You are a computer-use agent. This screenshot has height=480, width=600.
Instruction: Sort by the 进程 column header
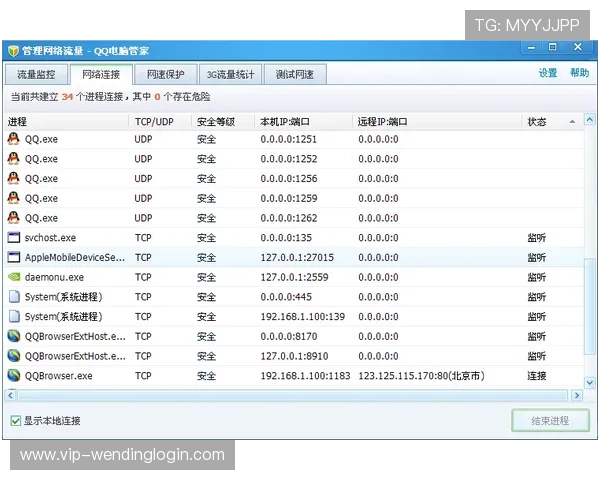(66, 122)
